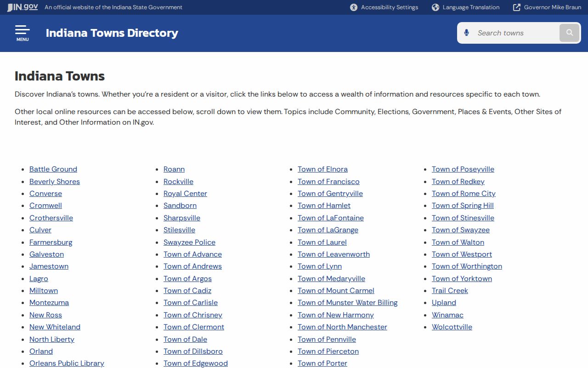Click the IN.gov logo

(23, 7)
